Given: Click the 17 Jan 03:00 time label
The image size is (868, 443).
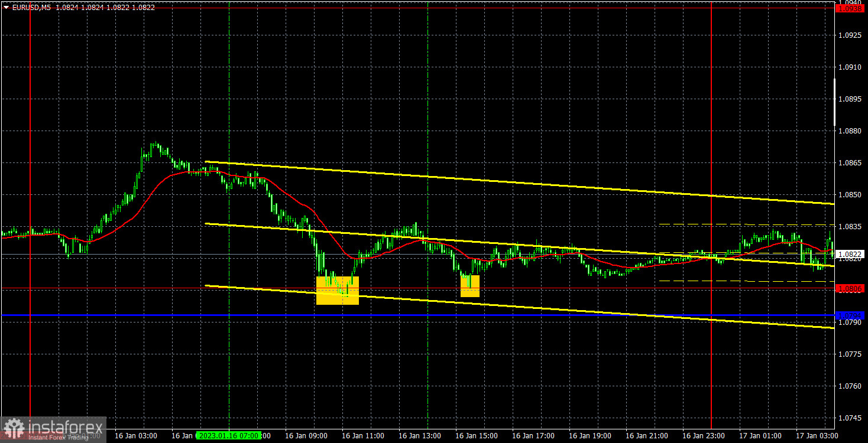Looking at the screenshot, I should click(x=817, y=435).
